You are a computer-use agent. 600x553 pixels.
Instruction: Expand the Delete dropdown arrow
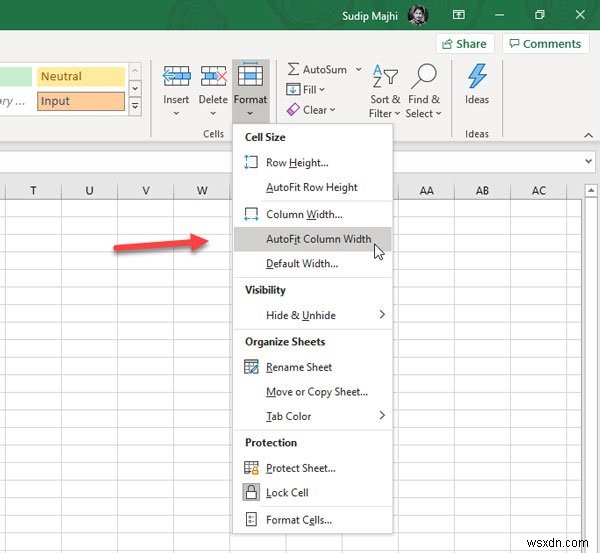click(x=213, y=114)
